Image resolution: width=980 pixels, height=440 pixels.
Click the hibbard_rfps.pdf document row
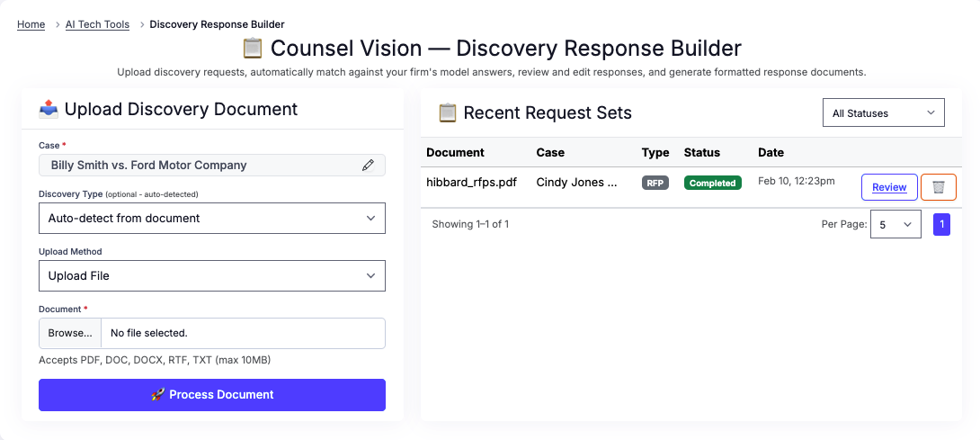471,183
